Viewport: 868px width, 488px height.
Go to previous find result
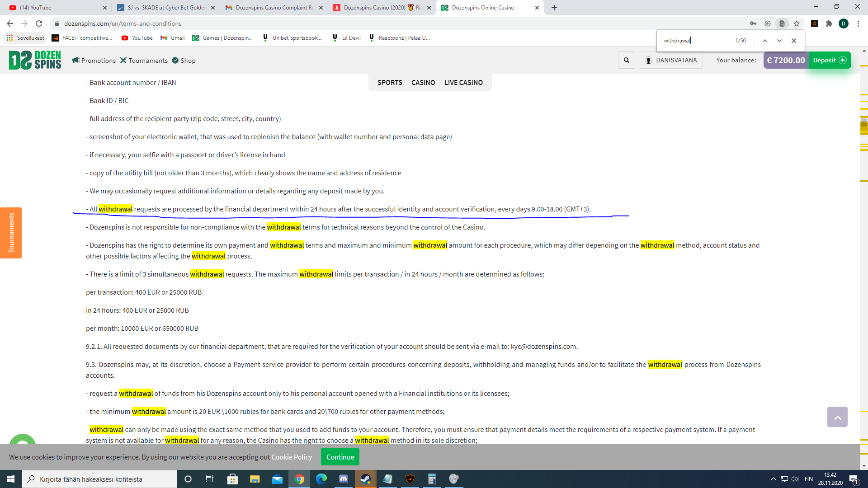tap(765, 41)
